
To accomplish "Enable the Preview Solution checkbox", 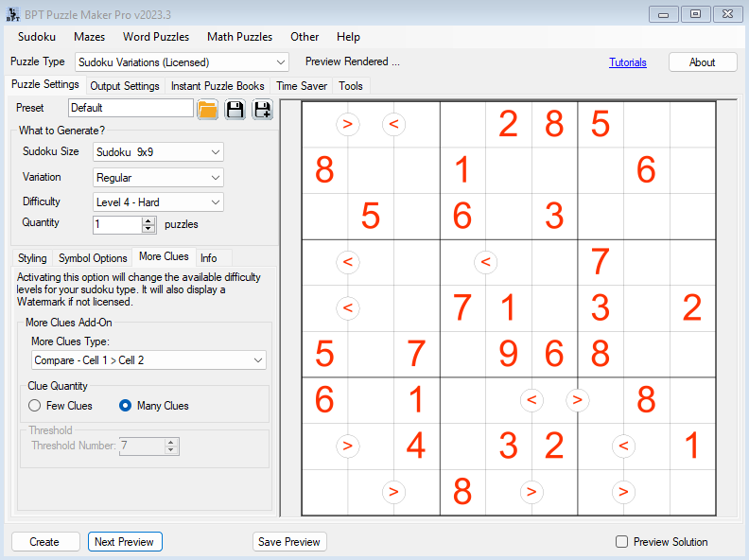I will (x=621, y=542).
